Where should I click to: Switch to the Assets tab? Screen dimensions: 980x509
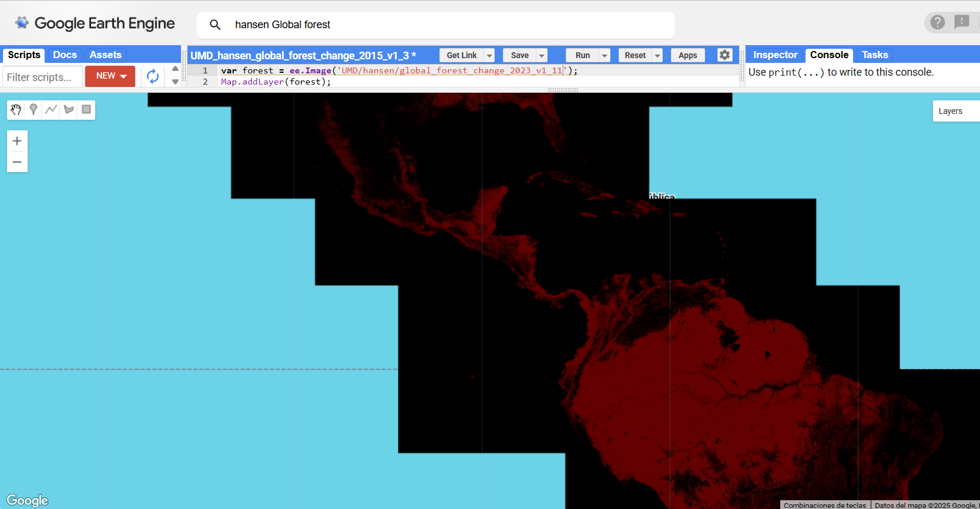click(x=106, y=55)
